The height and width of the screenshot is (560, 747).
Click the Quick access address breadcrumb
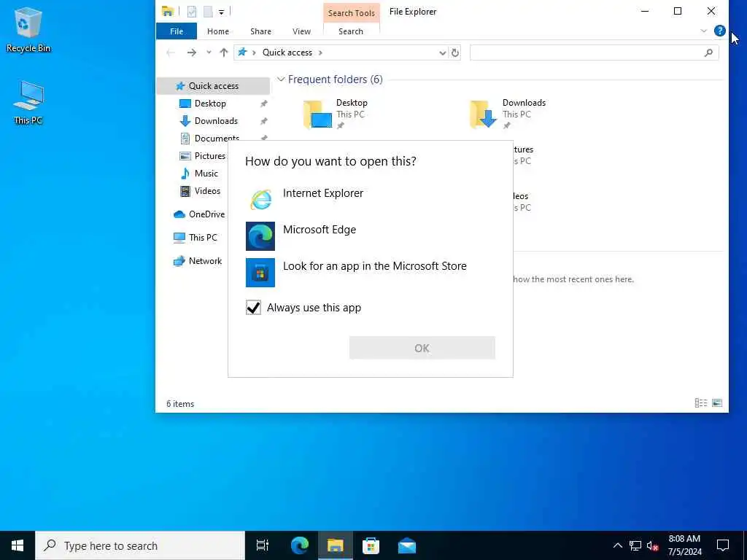pos(287,52)
